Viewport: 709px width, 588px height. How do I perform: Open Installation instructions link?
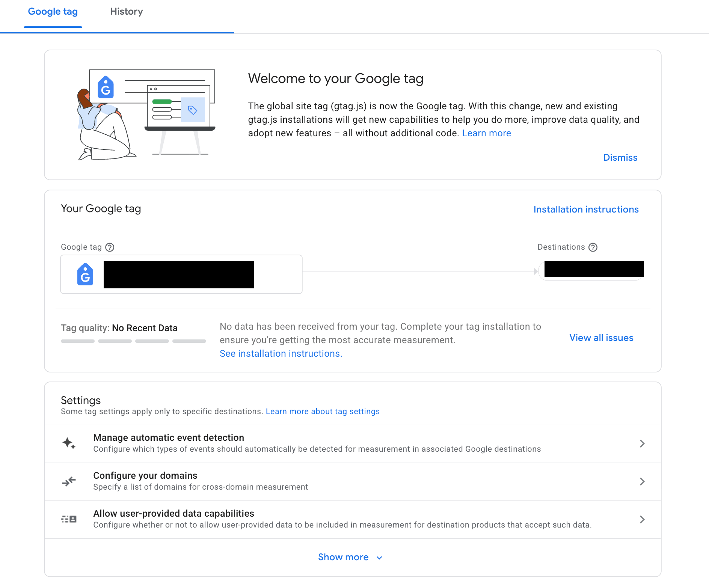(x=586, y=210)
